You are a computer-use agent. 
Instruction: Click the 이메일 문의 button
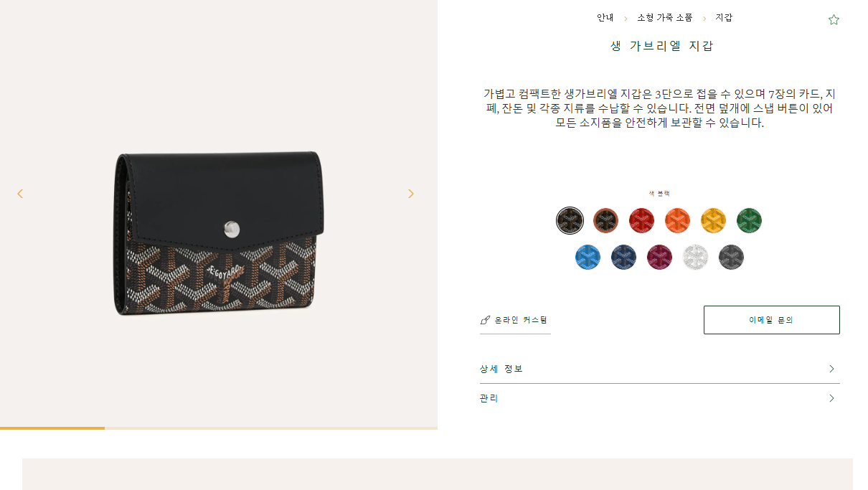pyautogui.click(x=771, y=320)
